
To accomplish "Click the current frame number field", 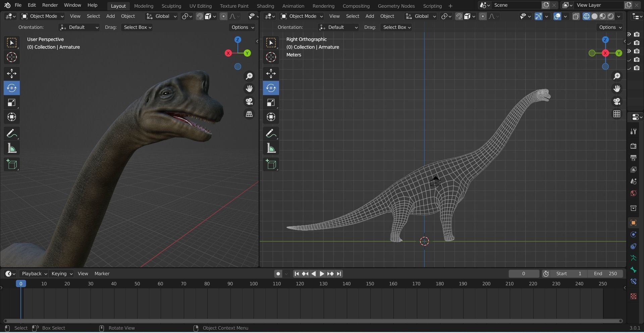I will 524,274.
